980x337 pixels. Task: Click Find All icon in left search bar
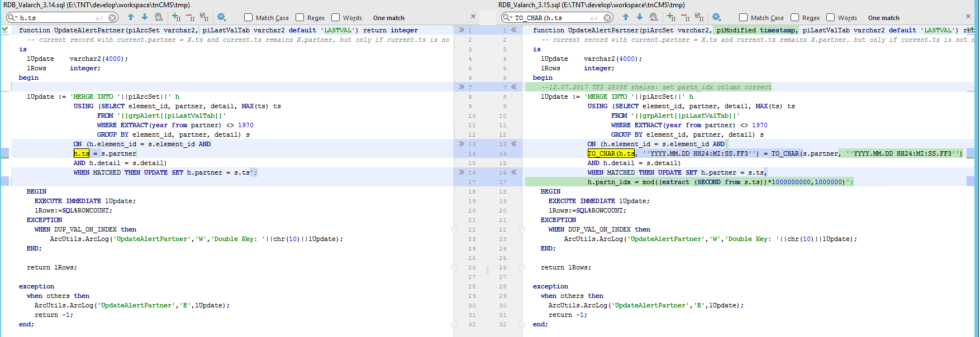coord(159,17)
